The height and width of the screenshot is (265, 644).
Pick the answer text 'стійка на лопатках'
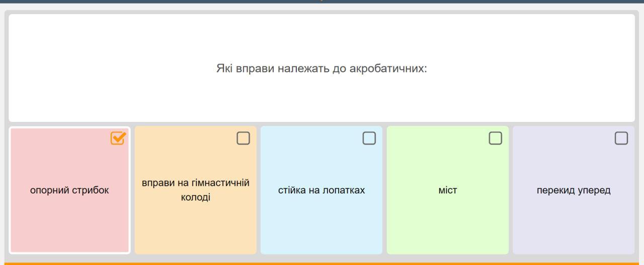point(321,190)
